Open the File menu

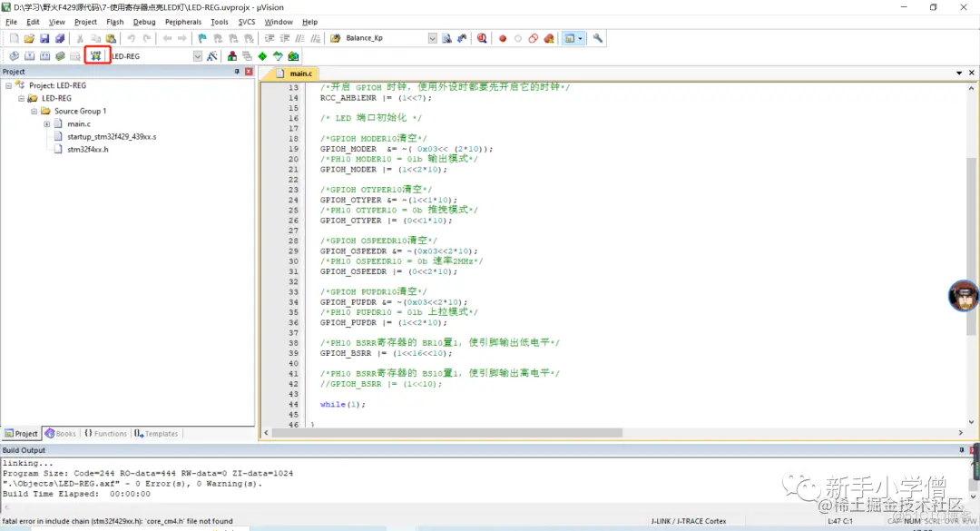(x=11, y=22)
